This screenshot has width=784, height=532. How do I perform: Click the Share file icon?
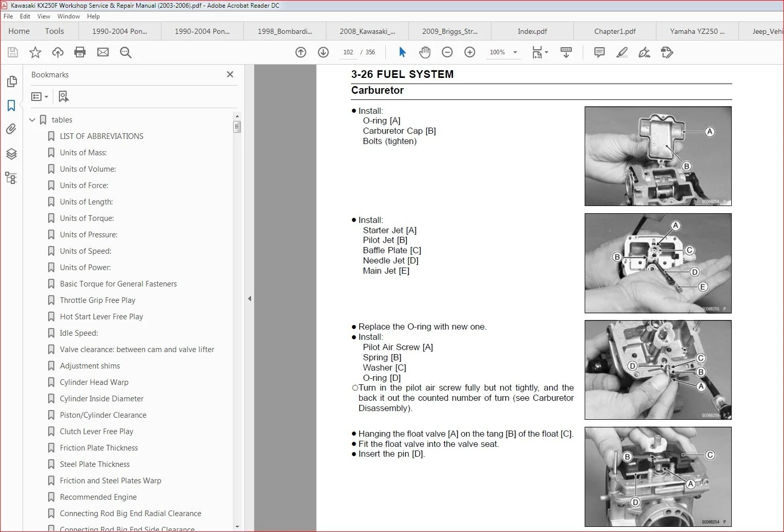pyautogui.click(x=667, y=52)
